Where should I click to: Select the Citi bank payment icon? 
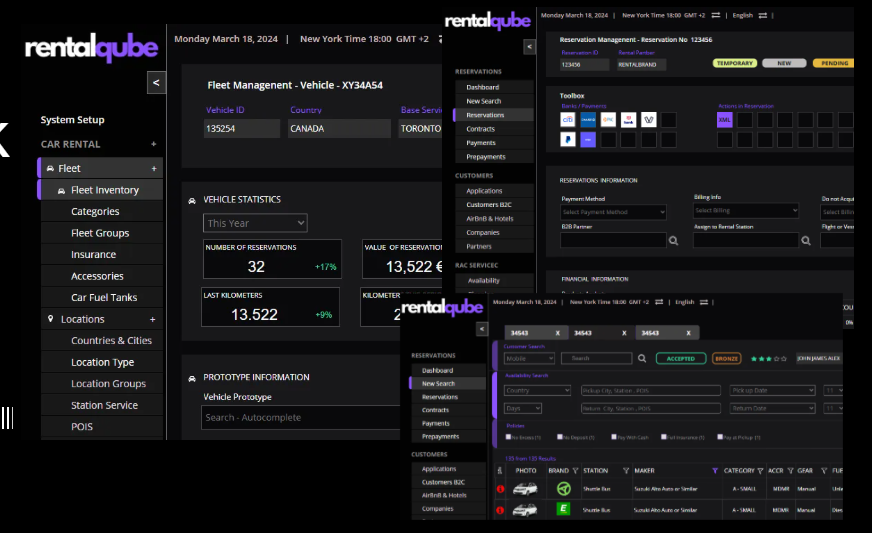click(568, 120)
